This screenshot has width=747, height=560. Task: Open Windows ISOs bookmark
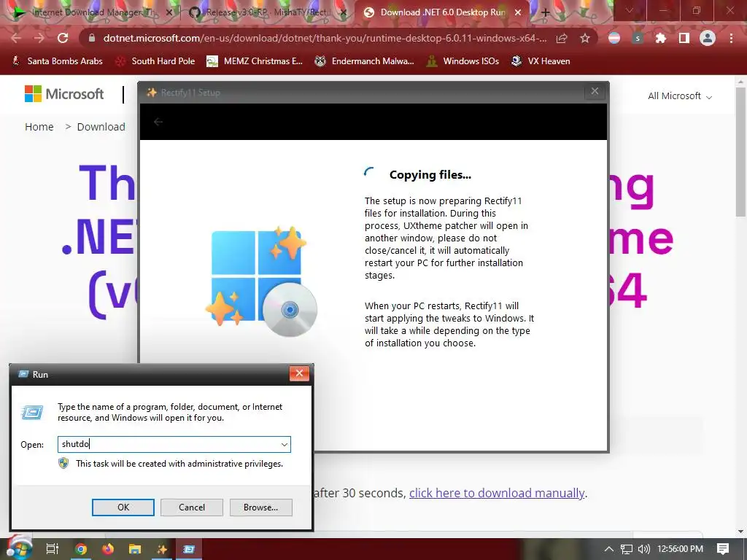pyautogui.click(x=462, y=61)
